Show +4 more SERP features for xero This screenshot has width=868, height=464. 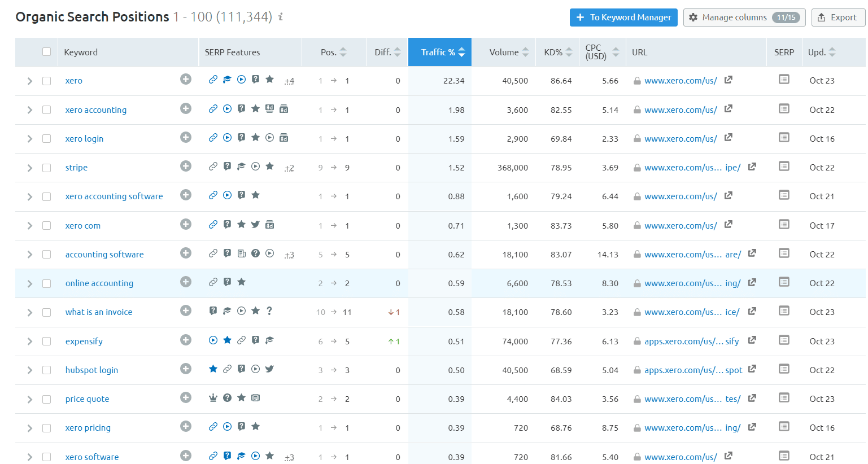pos(289,81)
